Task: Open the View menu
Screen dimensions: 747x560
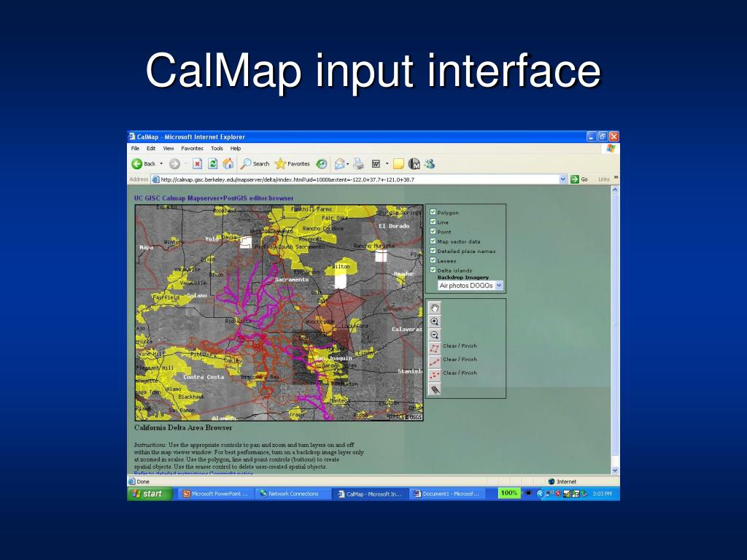Action: tap(169, 149)
